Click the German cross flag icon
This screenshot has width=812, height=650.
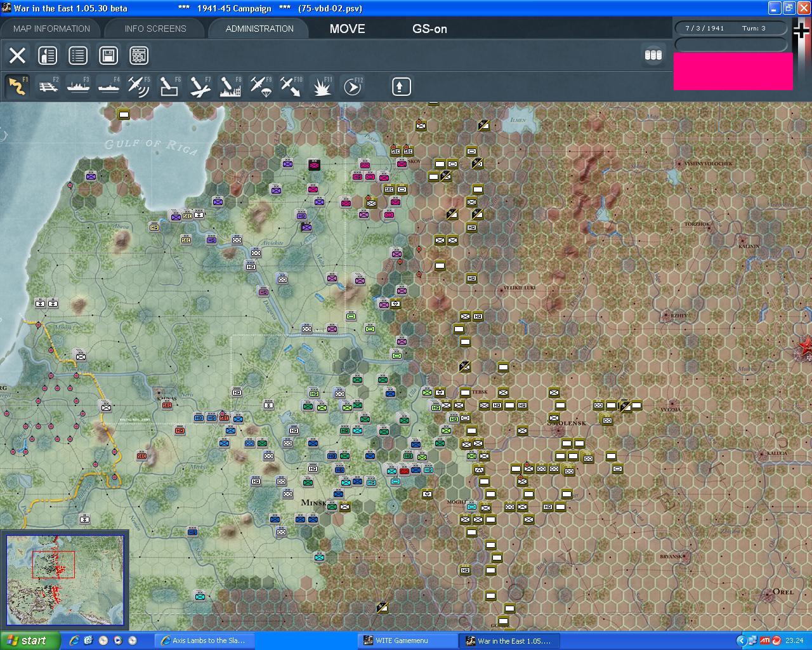802,30
